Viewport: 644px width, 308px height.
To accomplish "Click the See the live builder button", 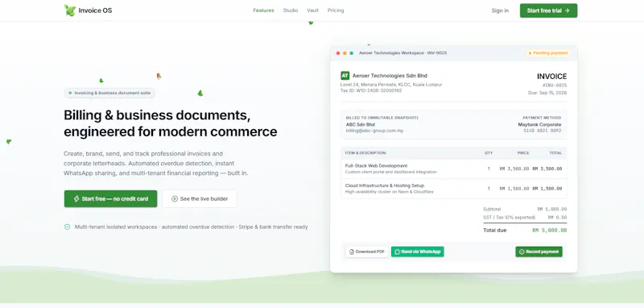I will [x=200, y=198].
